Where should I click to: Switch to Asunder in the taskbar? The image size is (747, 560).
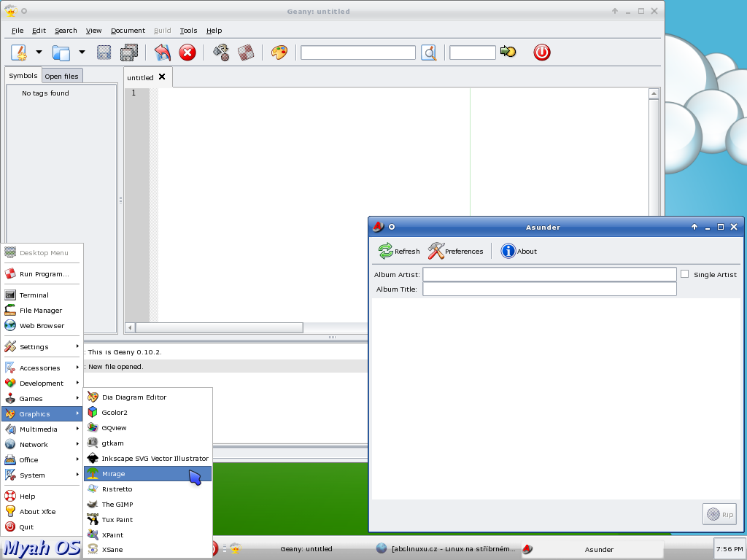pyautogui.click(x=591, y=549)
